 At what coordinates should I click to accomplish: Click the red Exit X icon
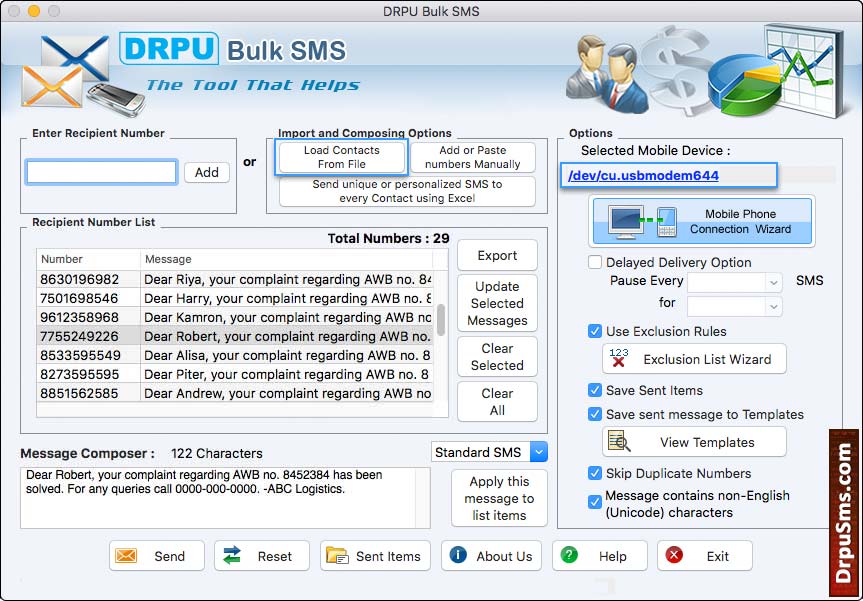[674, 555]
